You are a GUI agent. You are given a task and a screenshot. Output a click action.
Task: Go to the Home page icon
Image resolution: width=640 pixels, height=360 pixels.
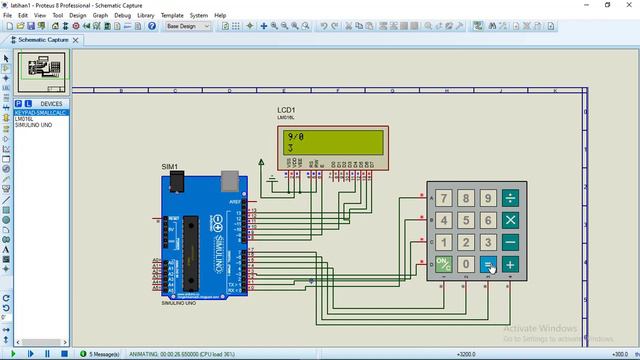55,26
